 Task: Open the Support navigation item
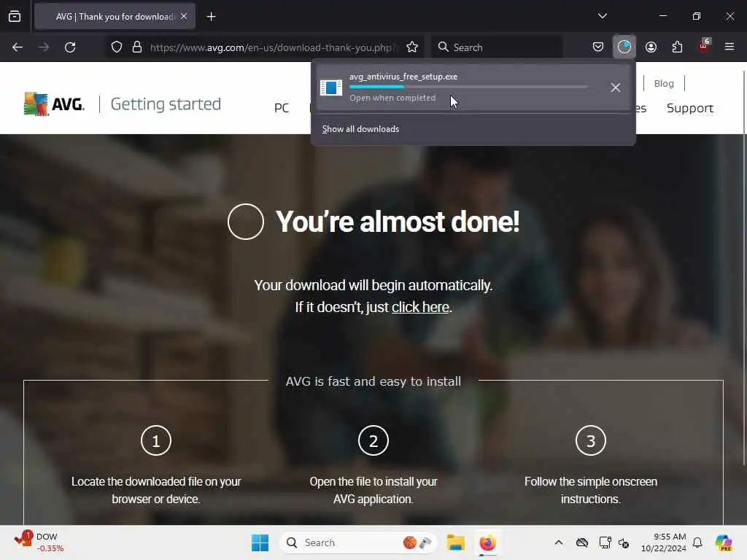pos(690,108)
